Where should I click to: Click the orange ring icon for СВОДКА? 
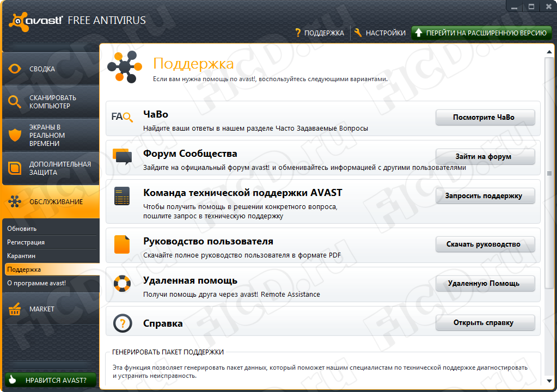coord(15,69)
